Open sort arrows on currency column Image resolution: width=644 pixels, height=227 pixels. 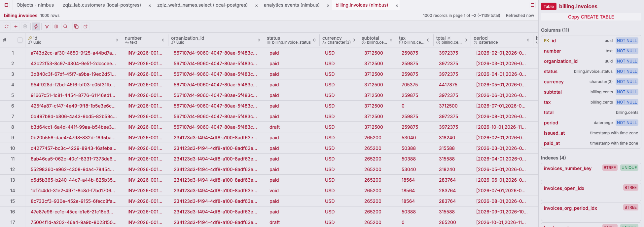point(354,40)
